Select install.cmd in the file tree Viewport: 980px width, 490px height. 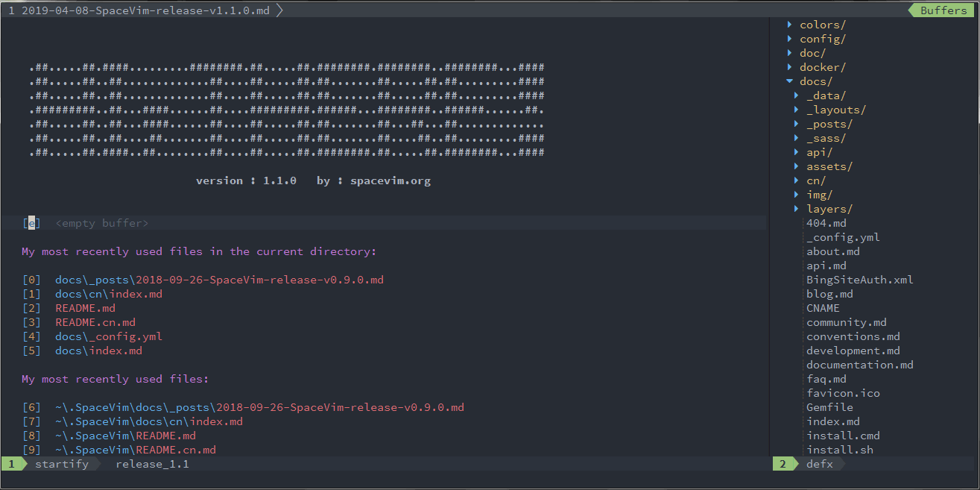[843, 436]
